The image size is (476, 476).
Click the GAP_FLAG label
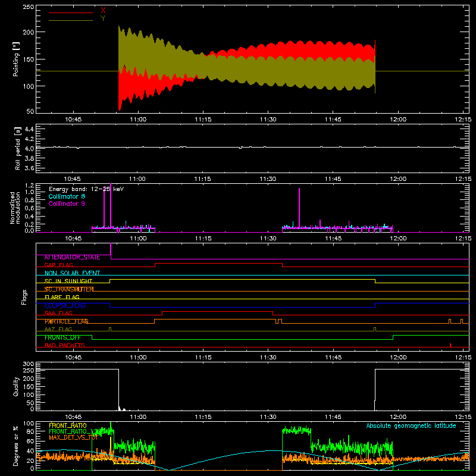coord(58,265)
